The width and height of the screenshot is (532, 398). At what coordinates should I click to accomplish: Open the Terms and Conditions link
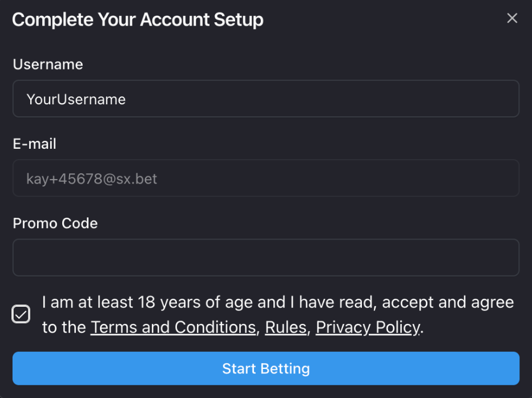[173, 327]
